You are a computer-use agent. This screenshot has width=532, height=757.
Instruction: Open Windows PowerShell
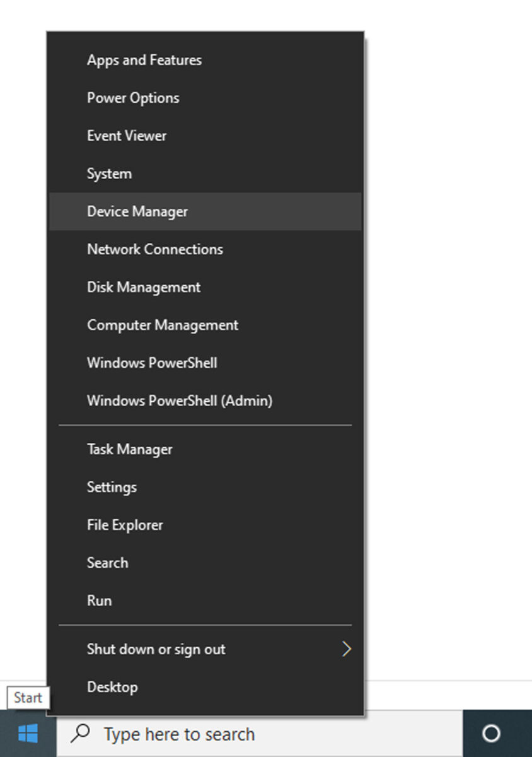pyautogui.click(x=152, y=363)
